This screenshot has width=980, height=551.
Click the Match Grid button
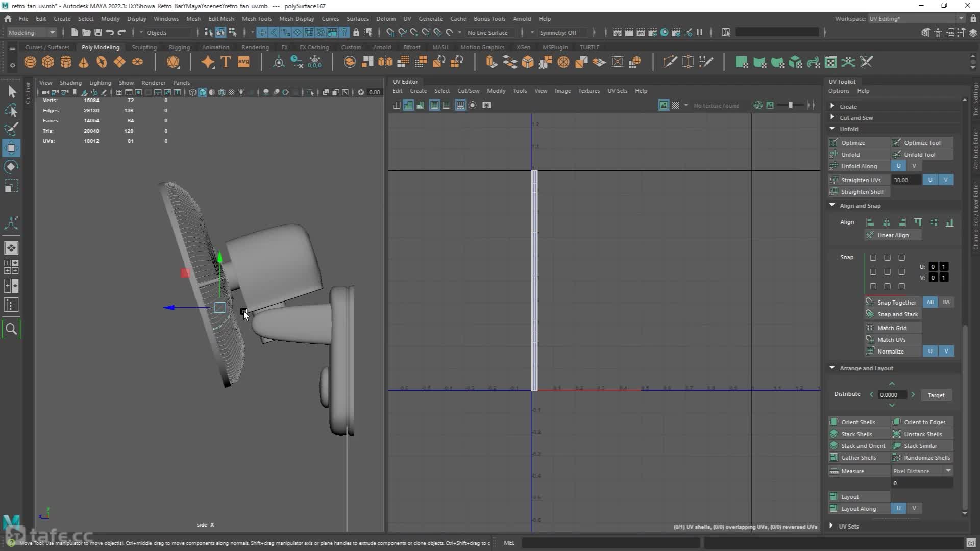click(x=892, y=328)
